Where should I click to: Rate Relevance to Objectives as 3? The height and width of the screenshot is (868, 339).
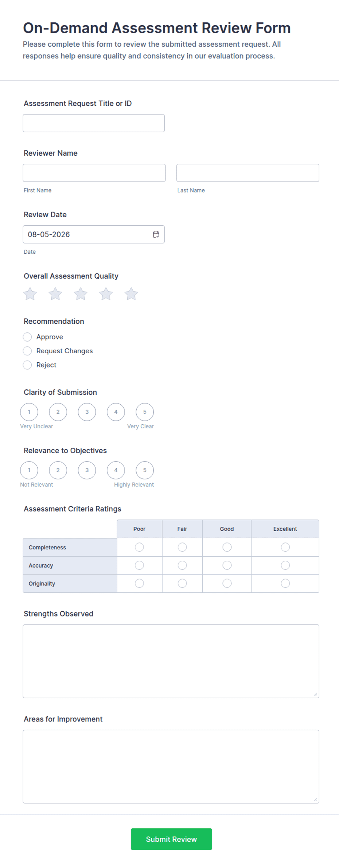[87, 470]
